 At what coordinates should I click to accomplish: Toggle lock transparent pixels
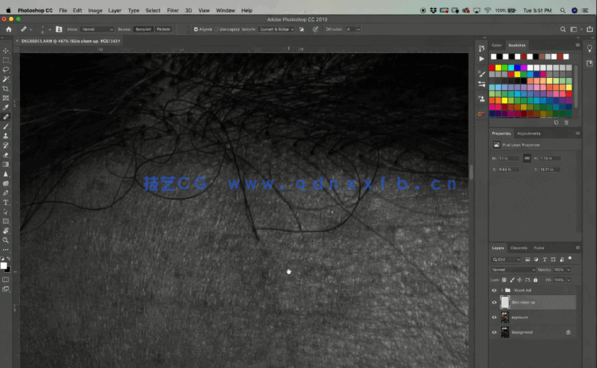click(x=504, y=280)
